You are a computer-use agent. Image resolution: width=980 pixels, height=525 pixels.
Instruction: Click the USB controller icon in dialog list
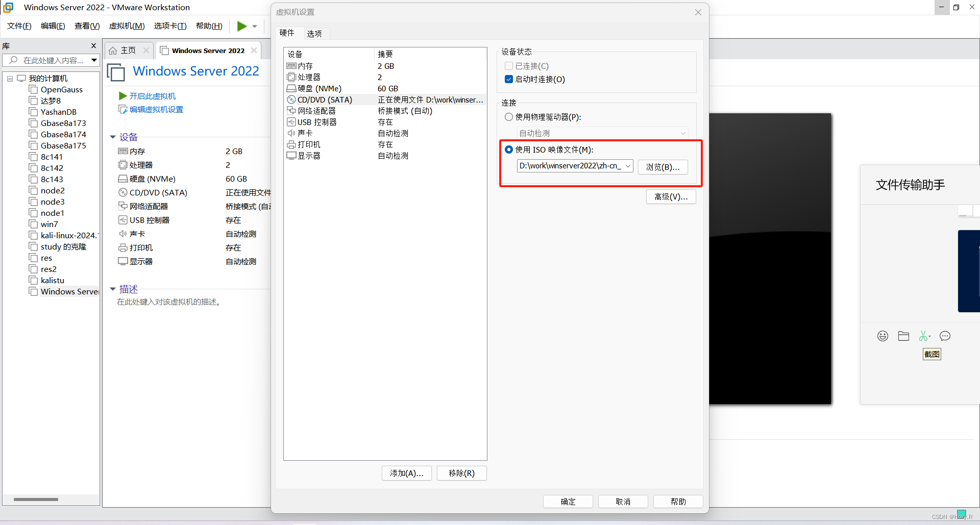(291, 122)
